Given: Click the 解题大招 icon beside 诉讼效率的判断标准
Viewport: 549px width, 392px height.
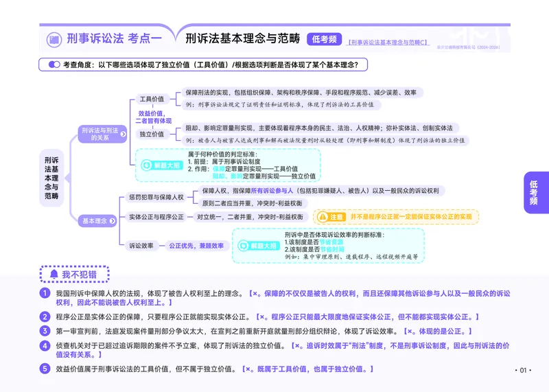Looking at the screenshot, I should pyautogui.click(x=243, y=246).
